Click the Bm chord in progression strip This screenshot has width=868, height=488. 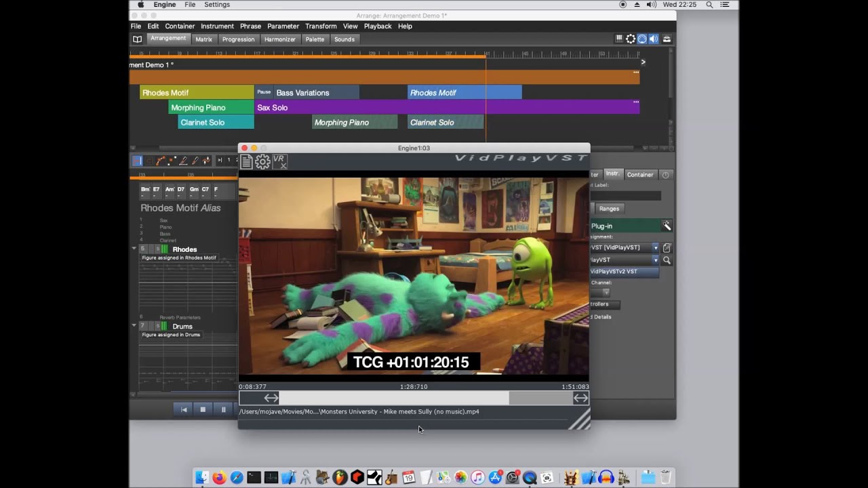coord(145,191)
